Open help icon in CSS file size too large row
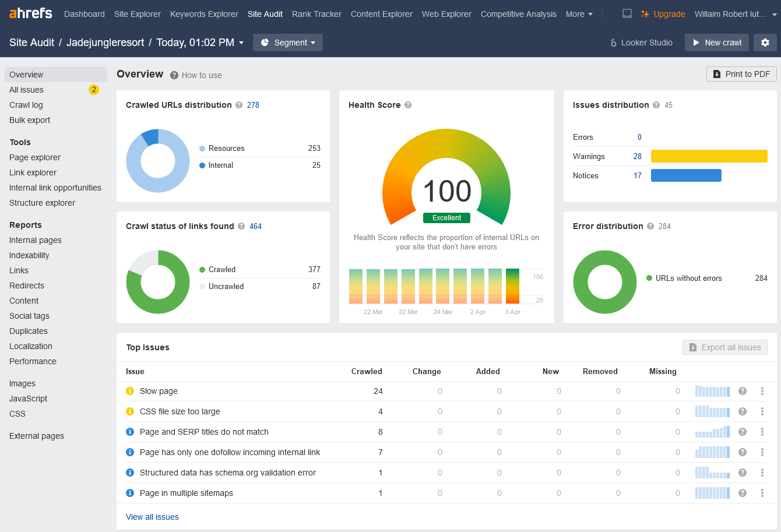781x532 pixels. point(743,411)
